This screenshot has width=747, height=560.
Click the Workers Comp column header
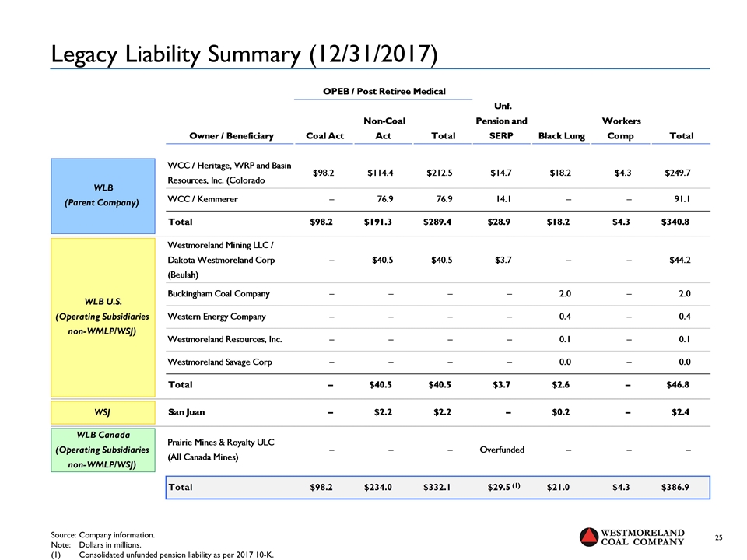tap(621, 128)
